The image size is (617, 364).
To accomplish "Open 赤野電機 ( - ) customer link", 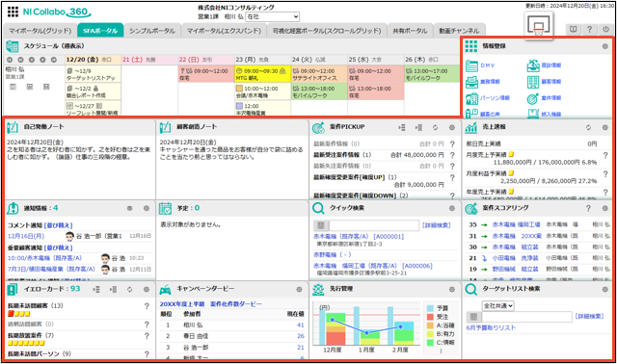I will (x=332, y=255).
